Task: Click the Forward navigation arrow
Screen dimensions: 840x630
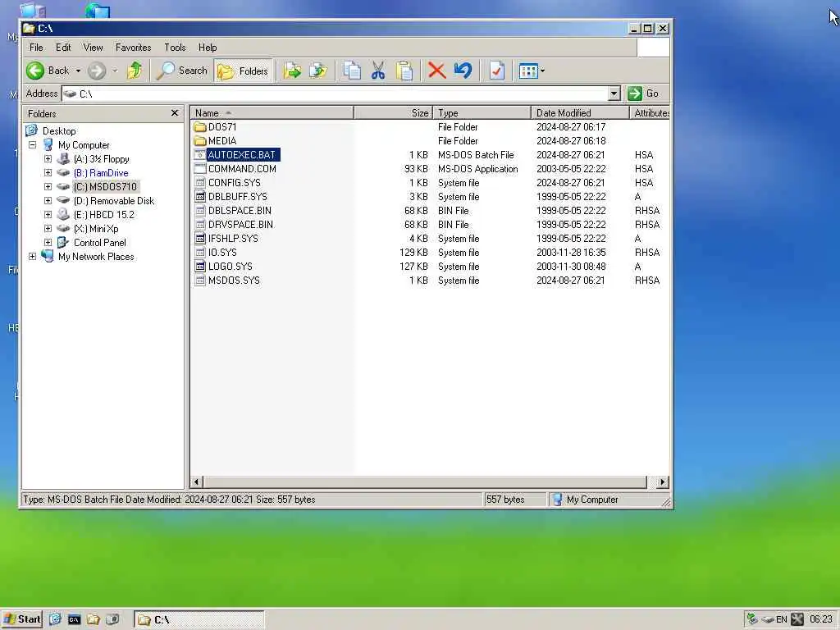Action: [97, 71]
